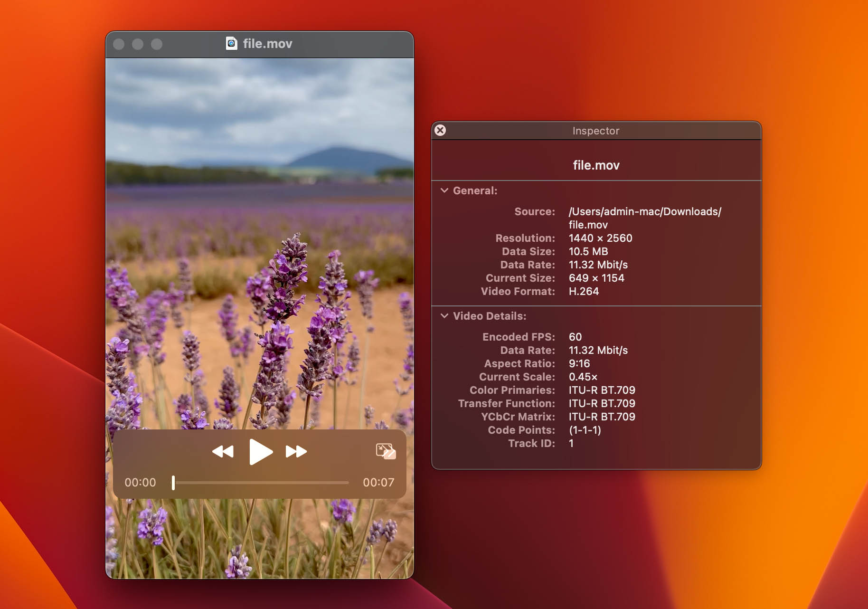Play the file.mov video
The width and height of the screenshot is (868, 609).
[261, 451]
